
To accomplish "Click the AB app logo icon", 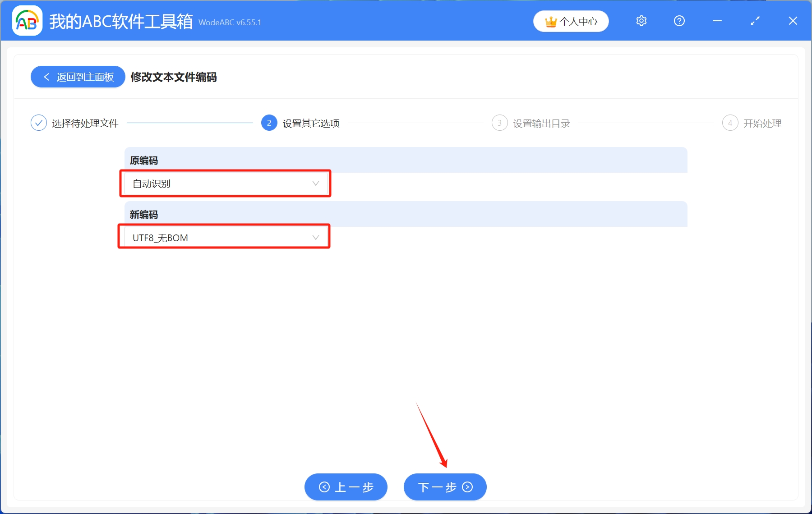I will [27, 21].
